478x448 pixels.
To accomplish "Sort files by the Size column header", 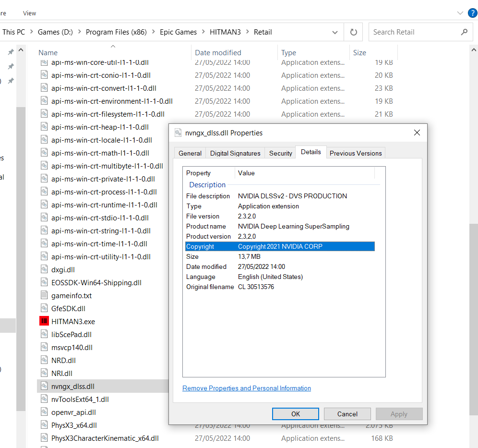I will point(374,52).
